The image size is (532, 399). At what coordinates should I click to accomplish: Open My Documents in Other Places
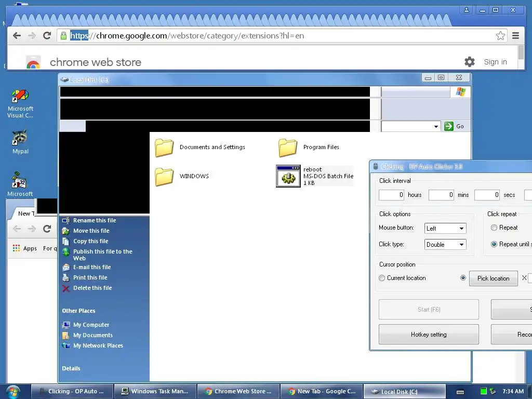(x=93, y=335)
